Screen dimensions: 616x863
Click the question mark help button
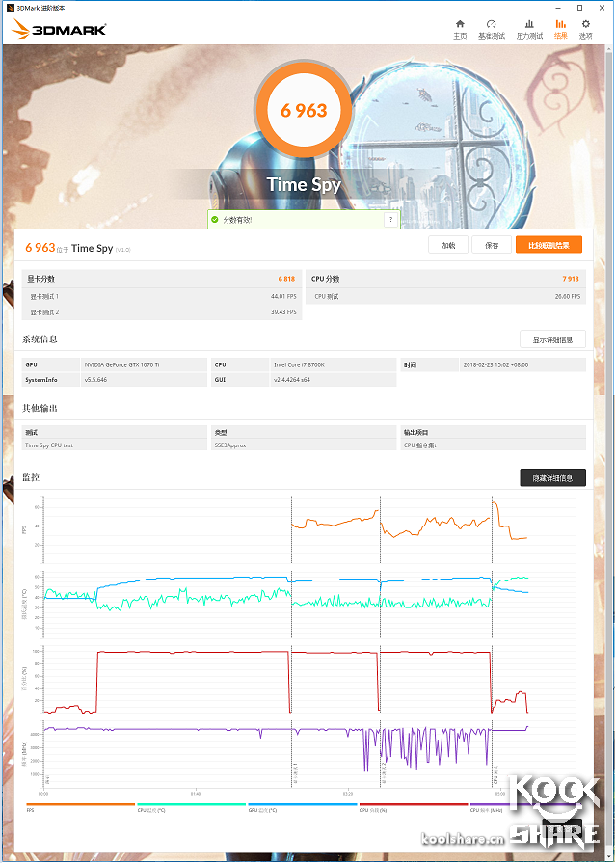[390, 220]
